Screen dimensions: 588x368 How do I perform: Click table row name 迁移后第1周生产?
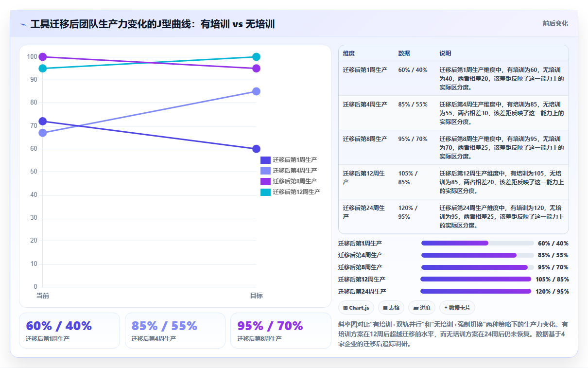pyautogui.click(x=365, y=70)
